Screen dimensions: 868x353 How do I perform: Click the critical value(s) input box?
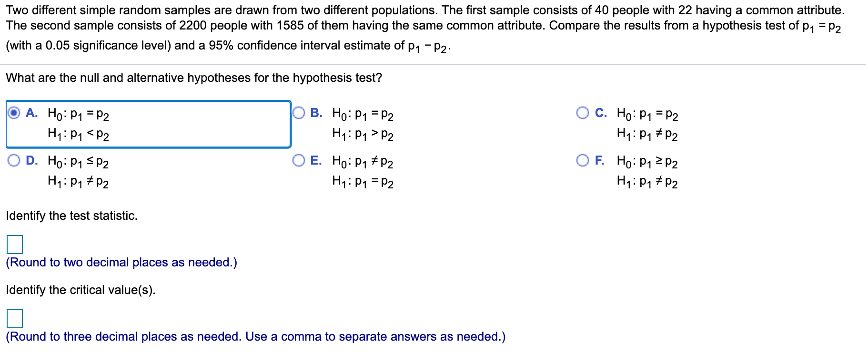pyautogui.click(x=14, y=319)
